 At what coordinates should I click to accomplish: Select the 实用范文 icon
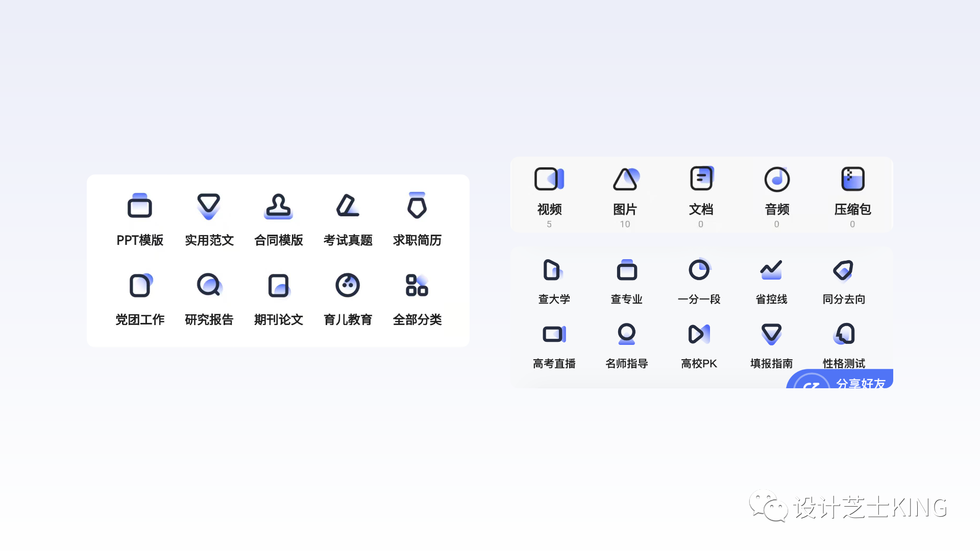209,206
